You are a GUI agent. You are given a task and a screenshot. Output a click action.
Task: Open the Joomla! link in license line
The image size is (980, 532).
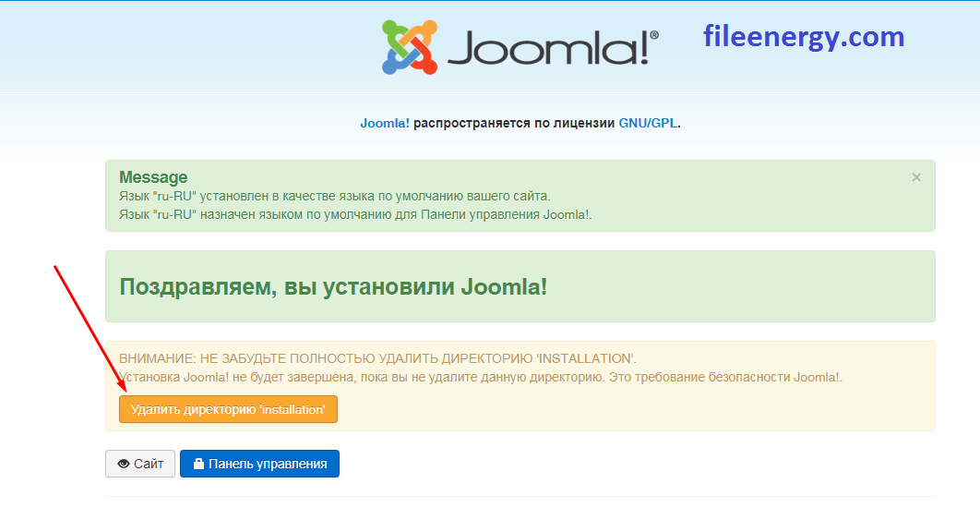385,123
